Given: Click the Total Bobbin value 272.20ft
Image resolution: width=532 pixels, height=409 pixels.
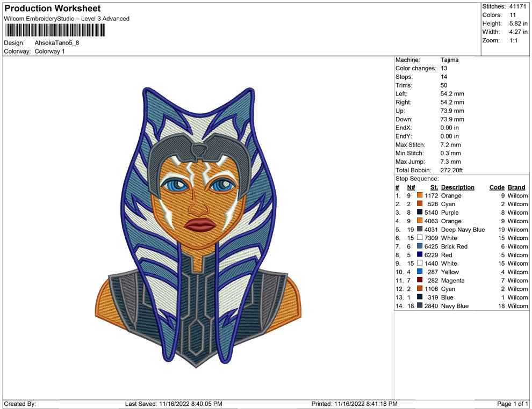Looking at the screenshot, I should tap(451, 170).
